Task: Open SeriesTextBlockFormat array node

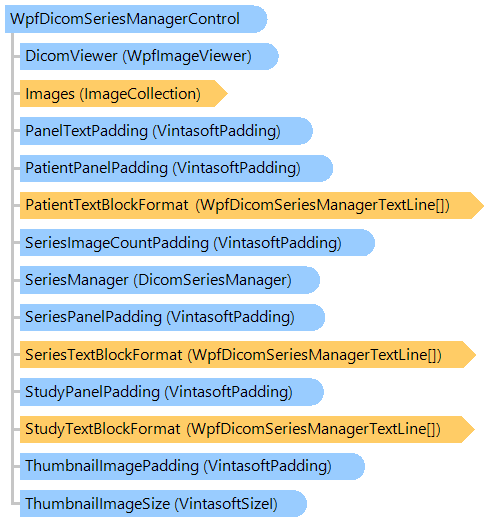Action: click(x=248, y=355)
